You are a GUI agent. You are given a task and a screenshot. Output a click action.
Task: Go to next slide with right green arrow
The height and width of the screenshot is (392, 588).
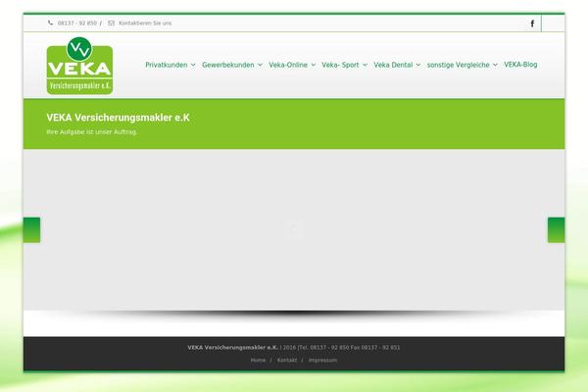(x=556, y=230)
